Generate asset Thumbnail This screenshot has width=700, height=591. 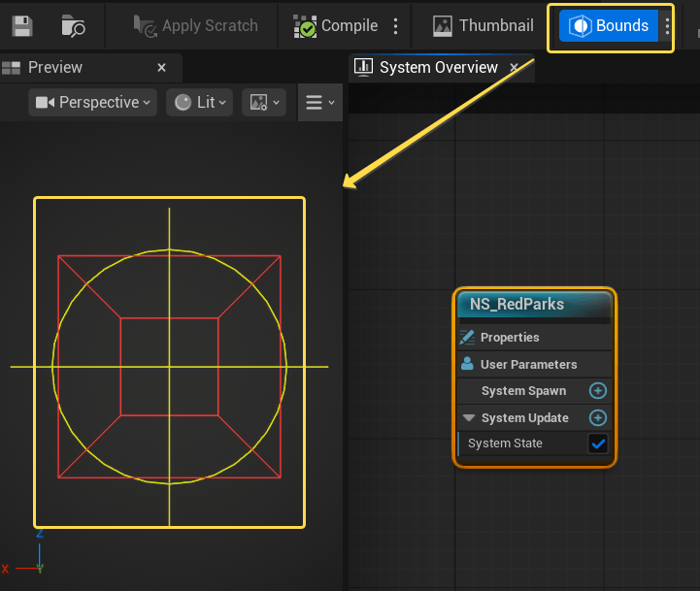pos(483,26)
